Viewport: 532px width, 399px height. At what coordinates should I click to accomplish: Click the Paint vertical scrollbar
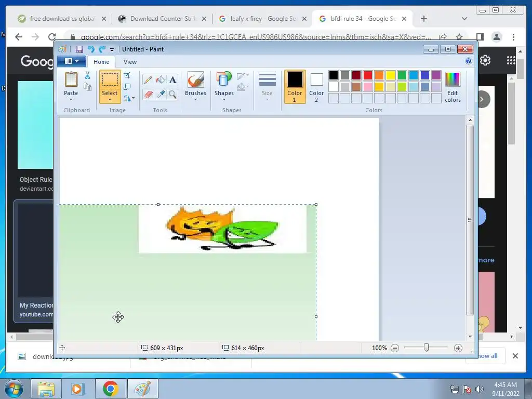point(470,220)
